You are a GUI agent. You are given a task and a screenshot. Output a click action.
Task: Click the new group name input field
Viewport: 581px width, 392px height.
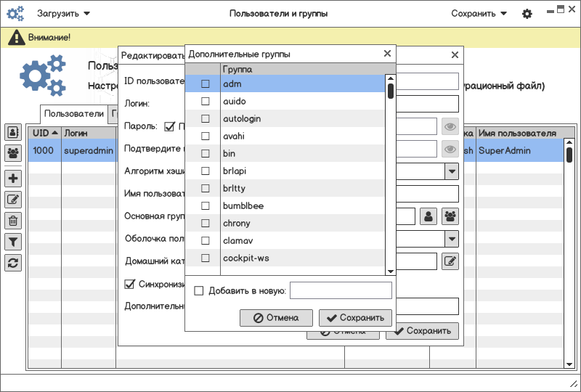pyautogui.click(x=341, y=290)
